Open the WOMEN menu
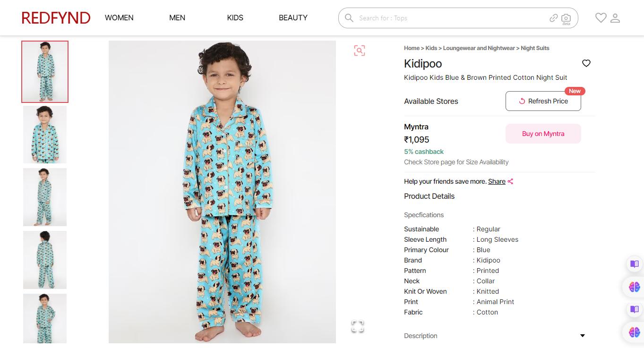The height and width of the screenshot is (348, 644). [x=119, y=18]
